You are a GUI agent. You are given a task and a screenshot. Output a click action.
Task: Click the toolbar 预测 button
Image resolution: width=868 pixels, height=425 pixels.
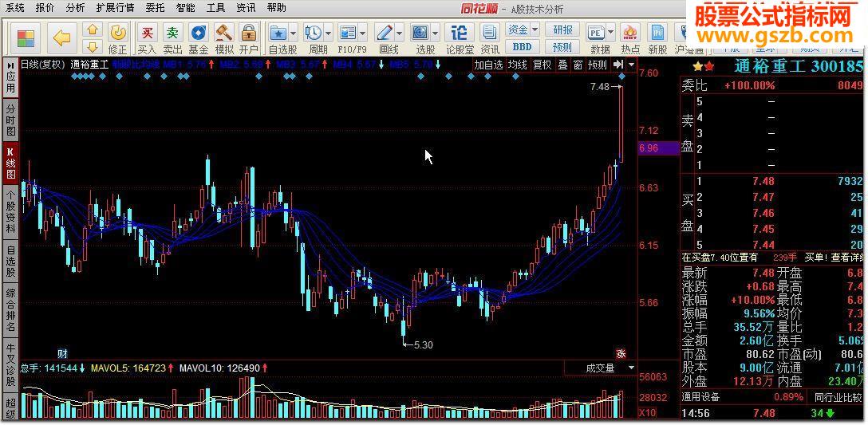point(562,46)
